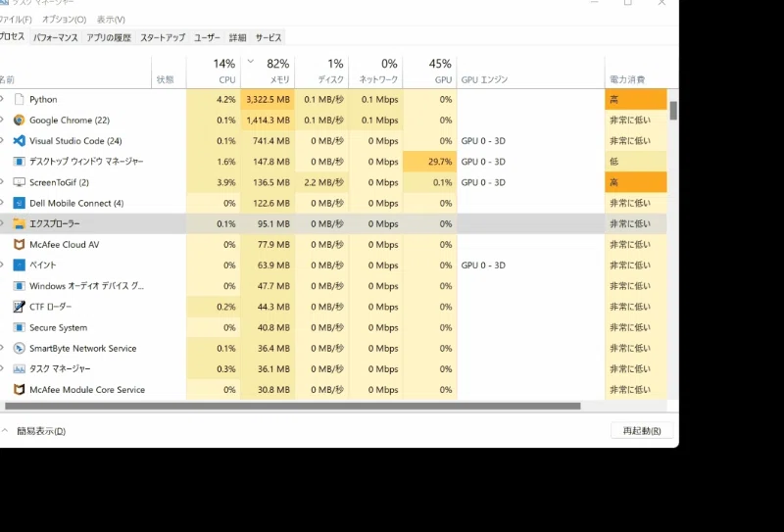Click the CTF ローダー icon
The height and width of the screenshot is (532, 784).
pyautogui.click(x=19, y=307)
